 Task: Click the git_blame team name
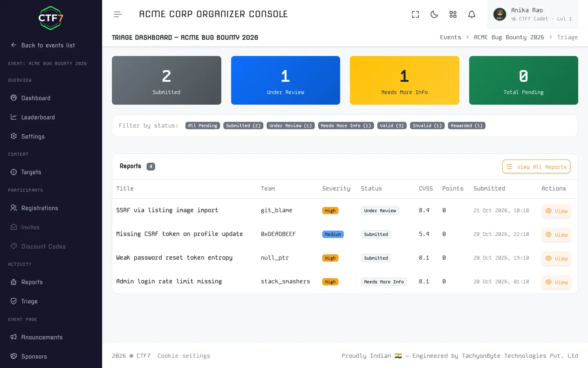click(276, 210)
